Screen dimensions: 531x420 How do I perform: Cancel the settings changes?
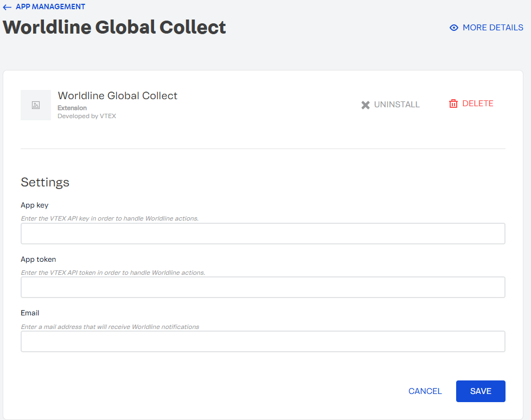(x=425, y=391)
